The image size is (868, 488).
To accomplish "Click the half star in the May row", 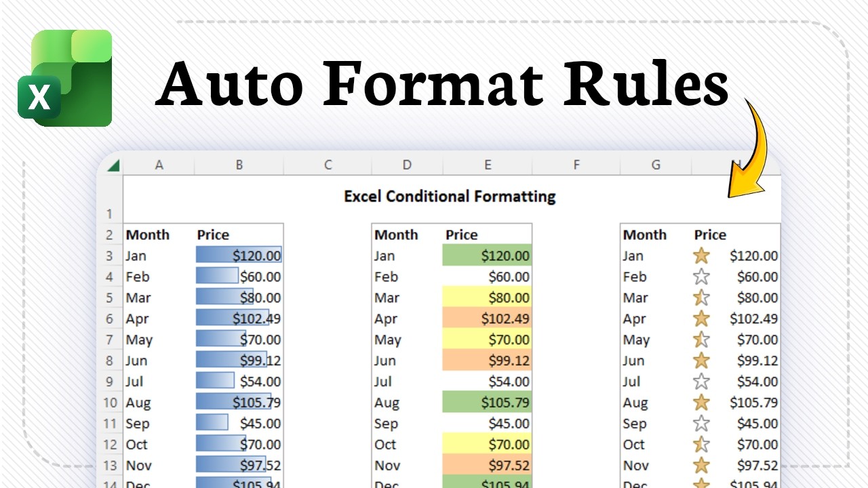I will [x=701, y=340].
